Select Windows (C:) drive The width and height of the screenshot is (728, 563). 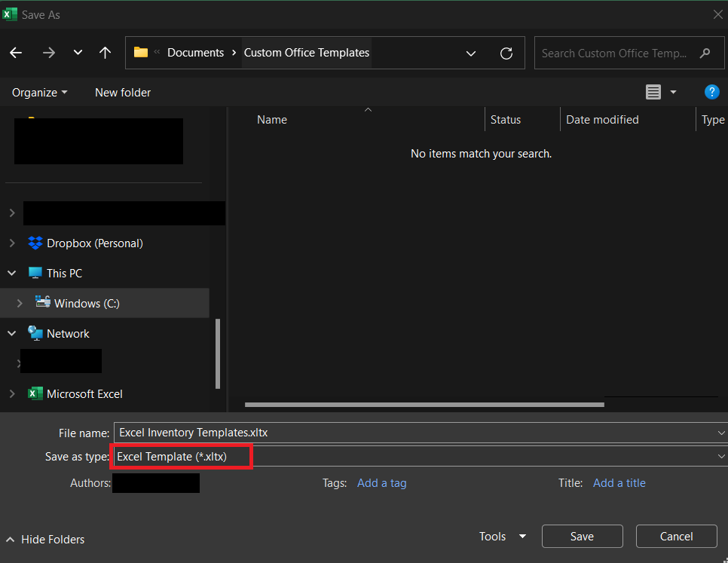coord(87,304)
